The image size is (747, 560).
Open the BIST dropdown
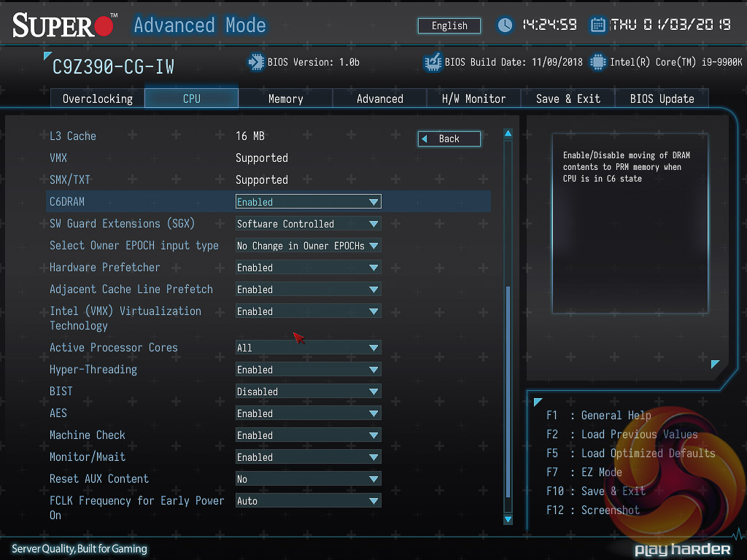point(309,392)
